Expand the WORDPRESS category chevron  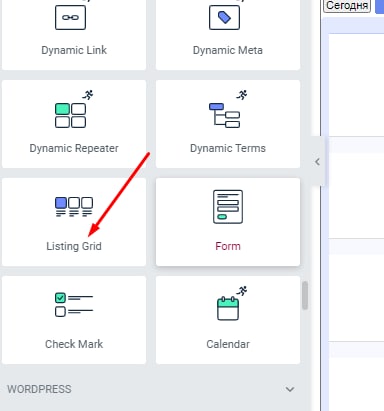point(290,389)
